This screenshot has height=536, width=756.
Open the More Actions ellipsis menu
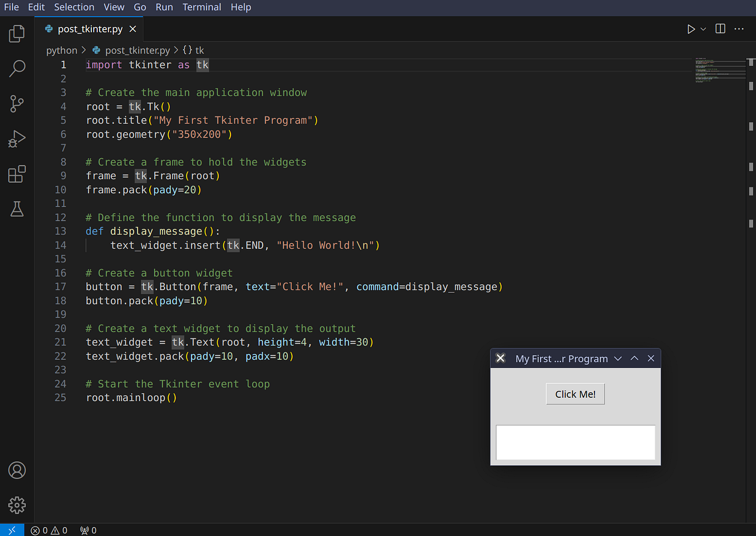(739, 28)
